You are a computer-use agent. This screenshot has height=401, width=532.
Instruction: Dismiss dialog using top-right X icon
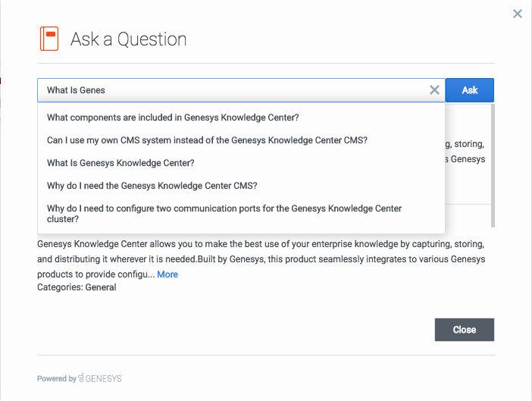click(x=518, y=14)
